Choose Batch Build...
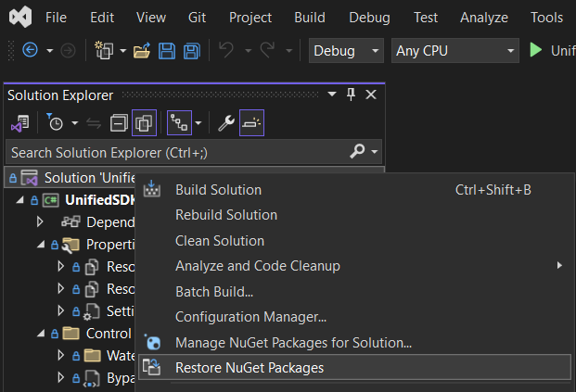 353,291
